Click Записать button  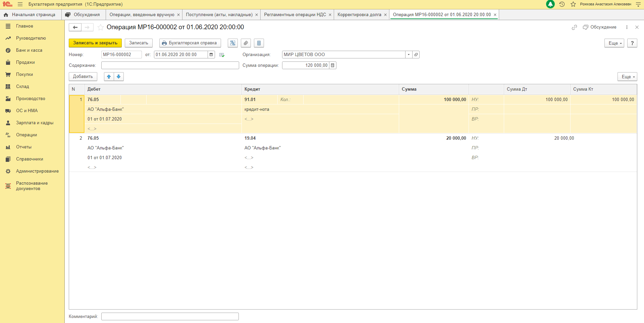pos(139,43)
